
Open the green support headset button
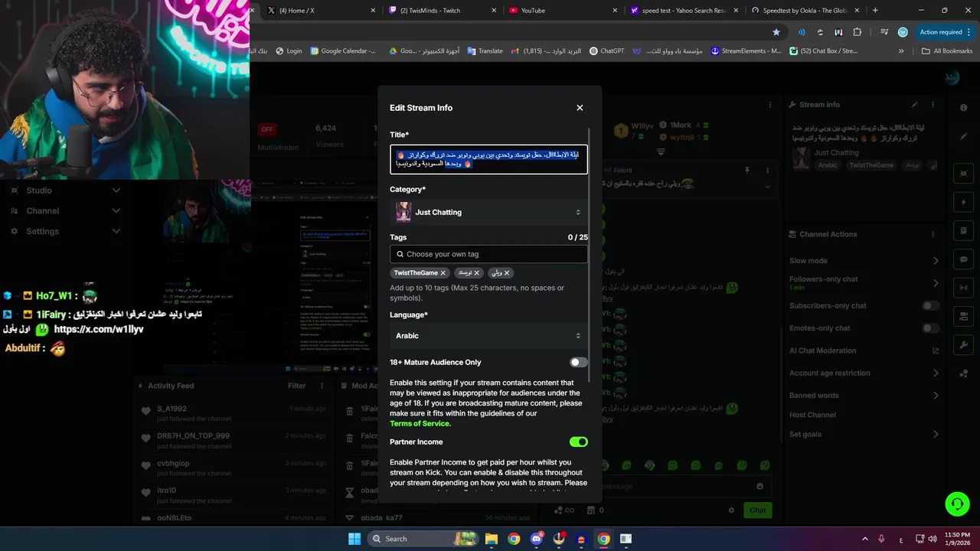click(957, 504)
